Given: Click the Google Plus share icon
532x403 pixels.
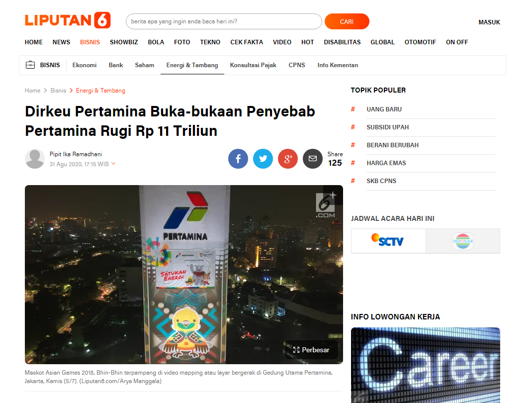Looking at the screenshot, I should click(288, 159).
